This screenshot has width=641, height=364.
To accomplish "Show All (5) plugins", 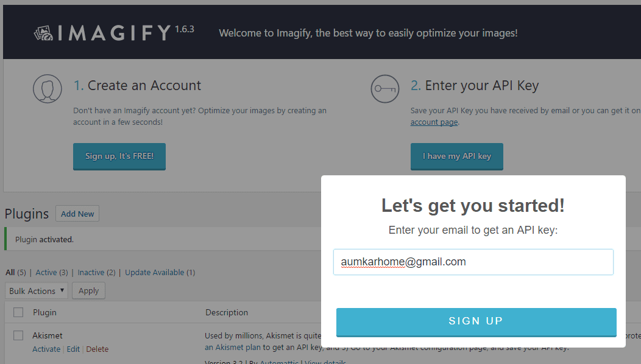I will click(x=16, y=273).
